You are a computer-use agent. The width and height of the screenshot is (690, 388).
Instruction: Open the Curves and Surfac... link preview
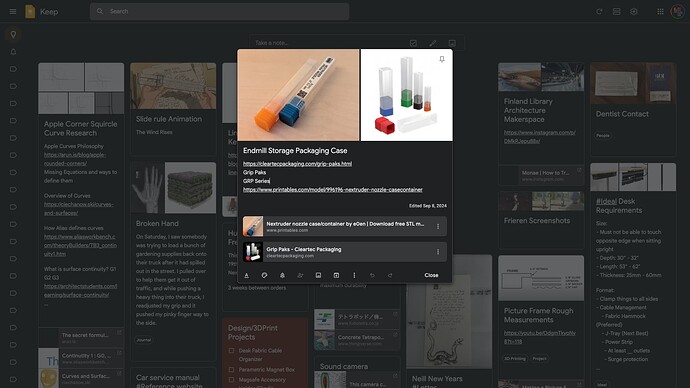point(81,378)
